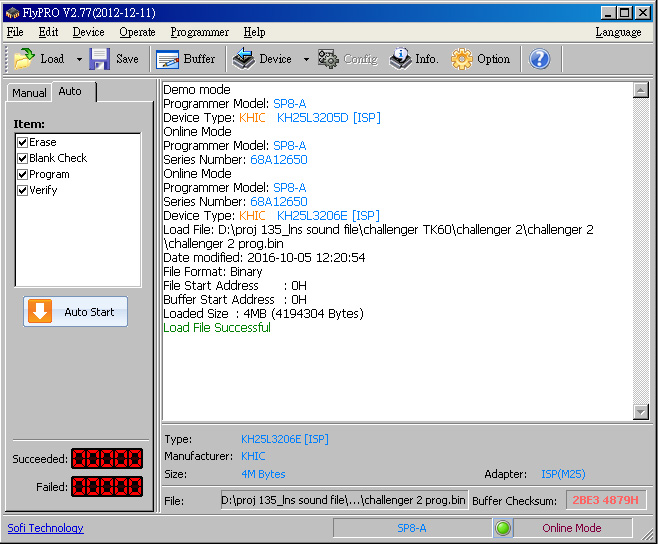
Task: Click the 4M Bytes size value
Action: pos(263,474)
